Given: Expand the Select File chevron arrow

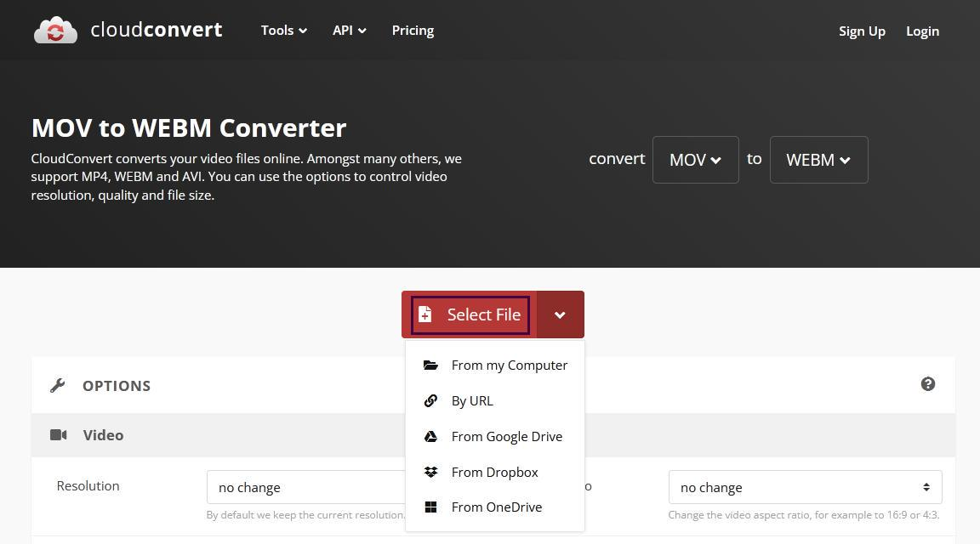Looking at the screenshot, I should pos(560,314).
